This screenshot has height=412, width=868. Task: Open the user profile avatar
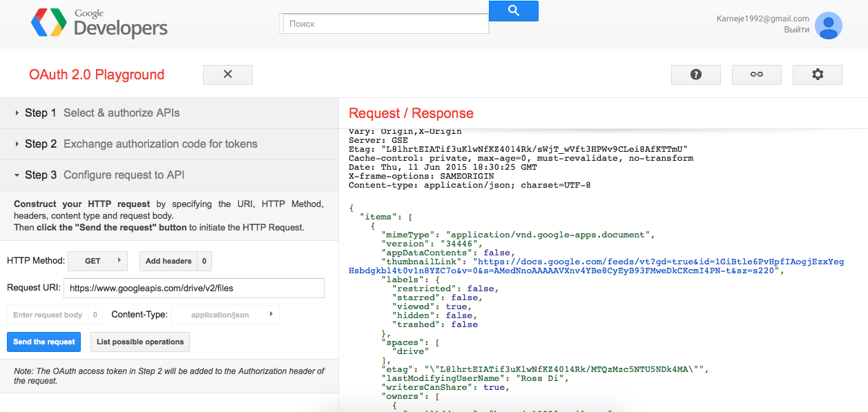(828, 26)
